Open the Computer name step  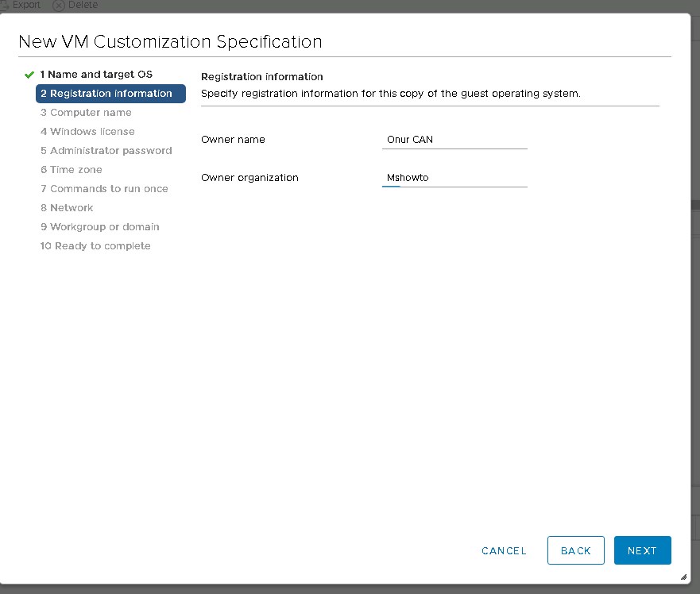click(86, 113)
